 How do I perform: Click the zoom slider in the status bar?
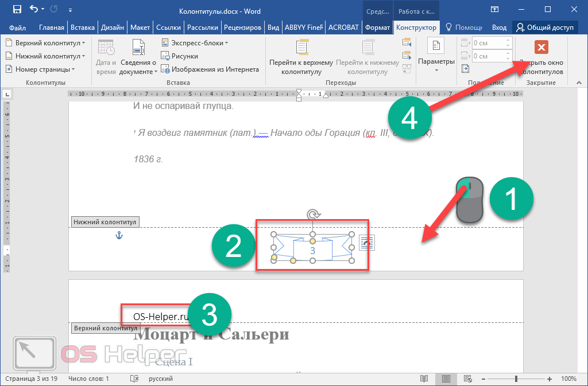(516, 379)
